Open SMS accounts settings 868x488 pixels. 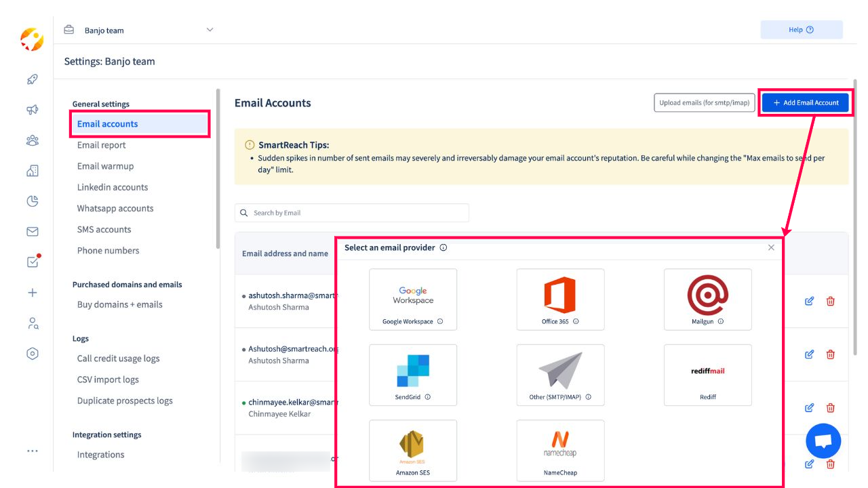(x=104, y=229)
